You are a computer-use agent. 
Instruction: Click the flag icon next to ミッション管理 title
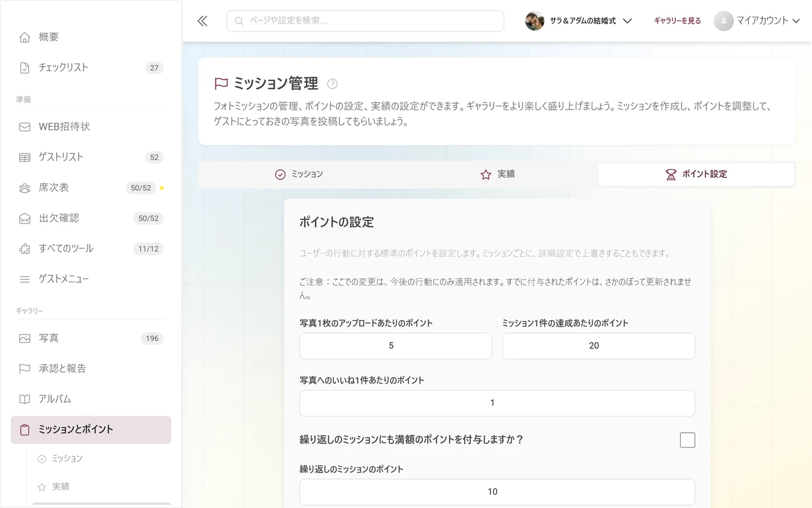click(221, 84)
